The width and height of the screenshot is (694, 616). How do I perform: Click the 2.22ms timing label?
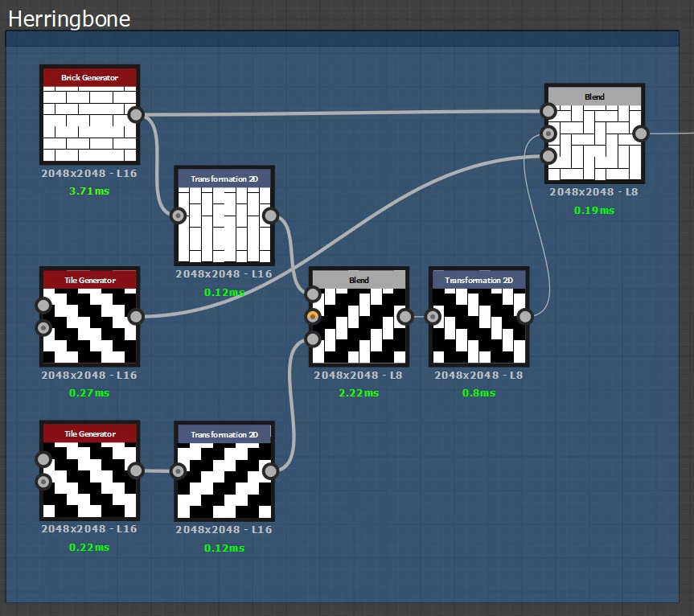click(359, 392)
